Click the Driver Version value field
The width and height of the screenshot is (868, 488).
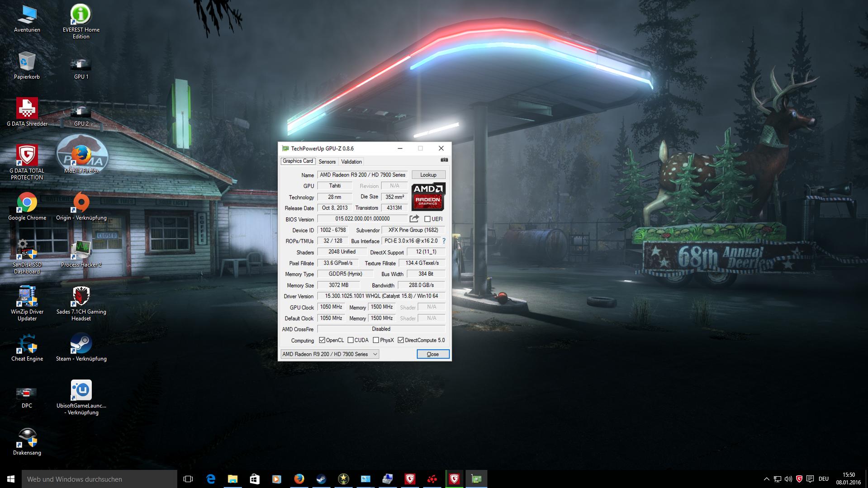click(381, 296)
